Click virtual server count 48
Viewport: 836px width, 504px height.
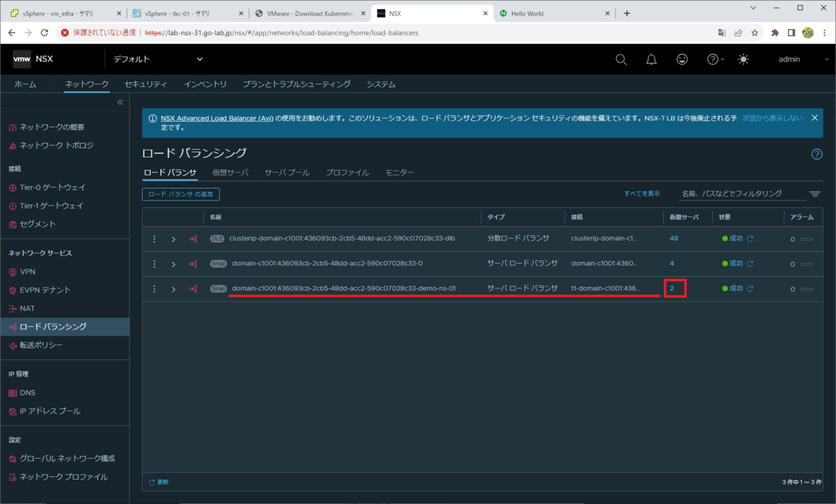[674, 238]
